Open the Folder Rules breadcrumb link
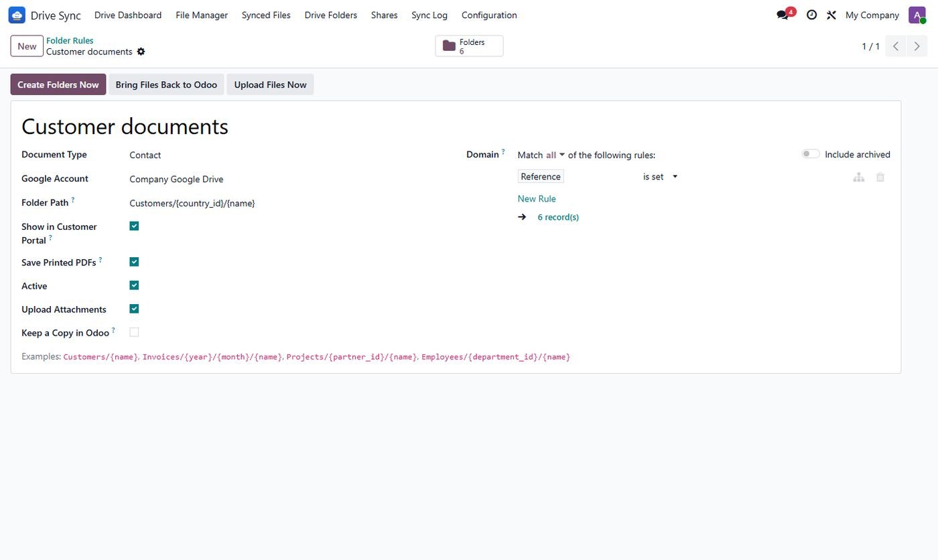This screenshot has width=938, height=560. click(70, 41)
